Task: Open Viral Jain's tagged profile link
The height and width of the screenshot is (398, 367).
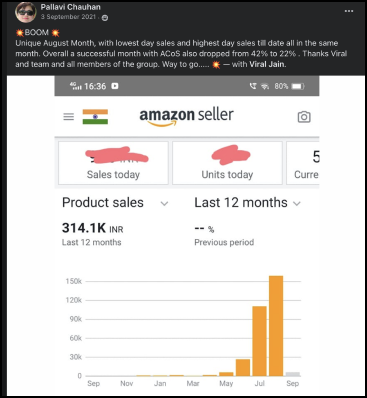Action: click(267, 64)
